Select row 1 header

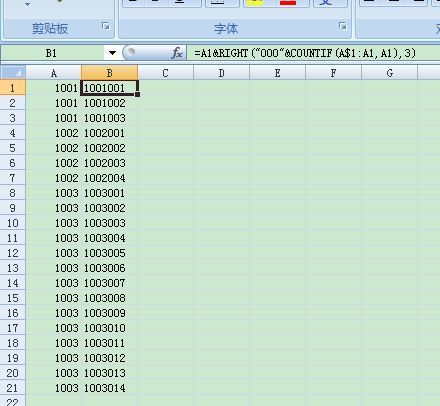point(13,88)
